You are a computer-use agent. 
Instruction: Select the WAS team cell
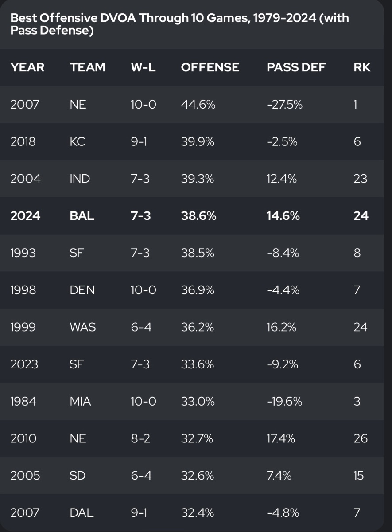pos(83,327)
